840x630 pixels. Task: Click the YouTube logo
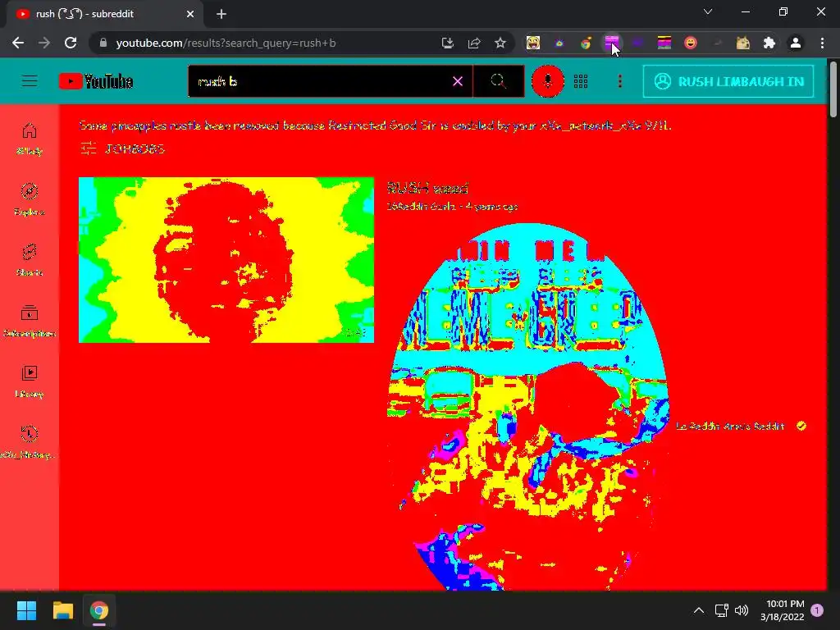[x=96, y=81]
